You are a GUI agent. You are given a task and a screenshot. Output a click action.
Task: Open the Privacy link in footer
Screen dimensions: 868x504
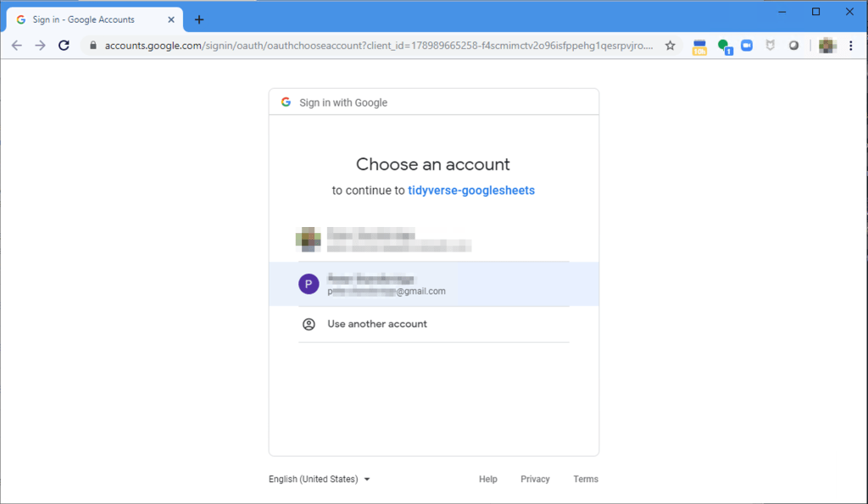535,479
